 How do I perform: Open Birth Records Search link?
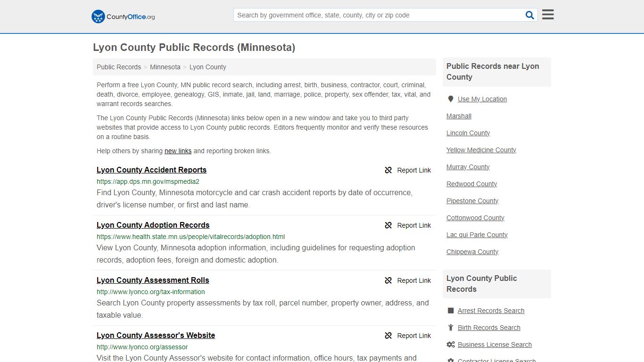(489, 328)
